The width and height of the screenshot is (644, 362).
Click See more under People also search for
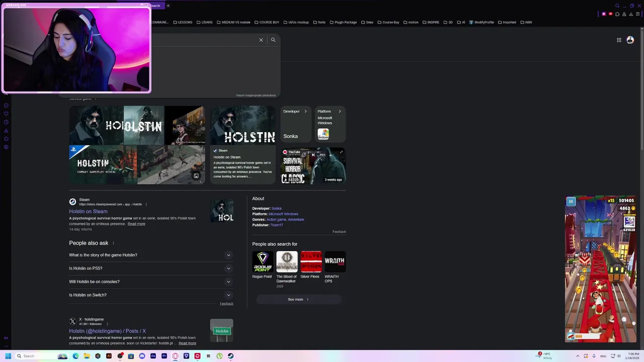tap(298, 300)
